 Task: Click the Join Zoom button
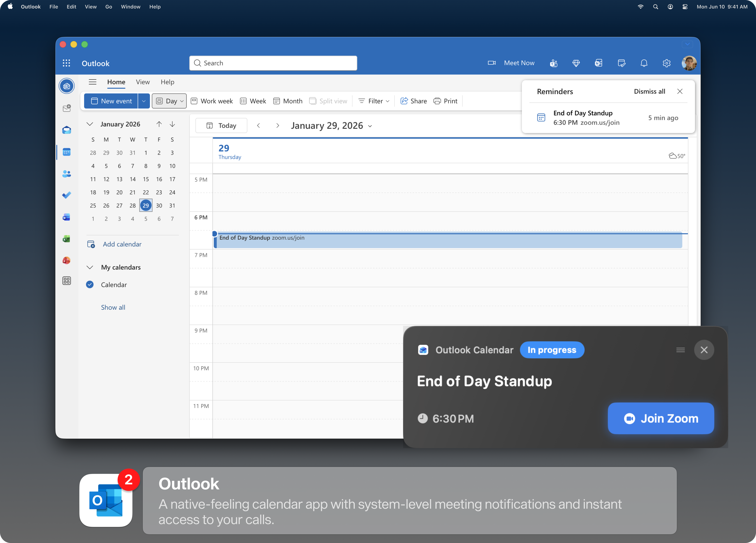pyautogui.click(x=661, y=418)
